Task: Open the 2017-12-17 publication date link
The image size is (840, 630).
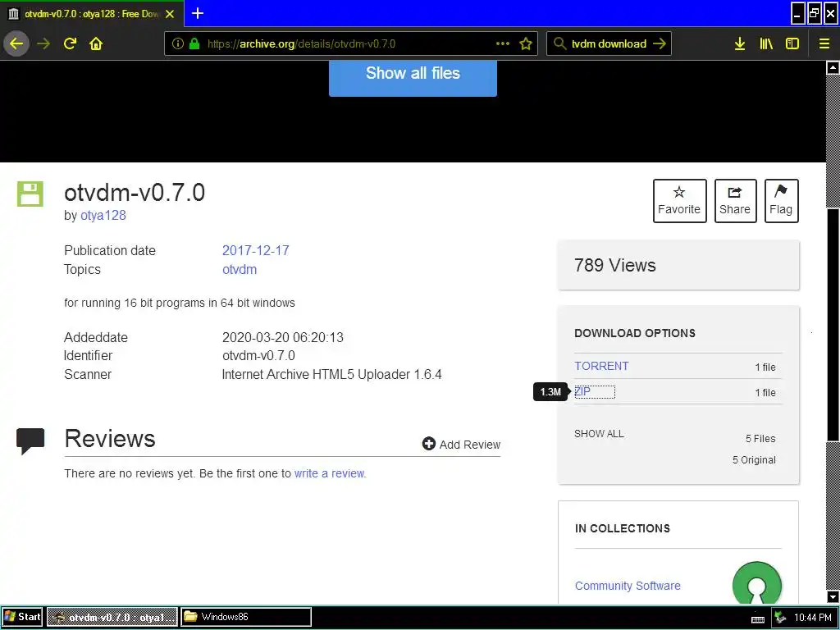Action: coord(256,250)
